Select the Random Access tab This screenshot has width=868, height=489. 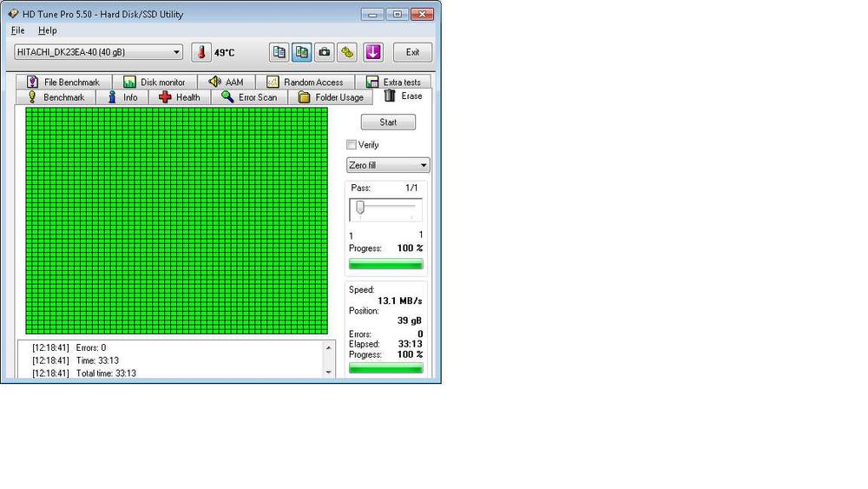pyautogui.click(x=305, y=82)
